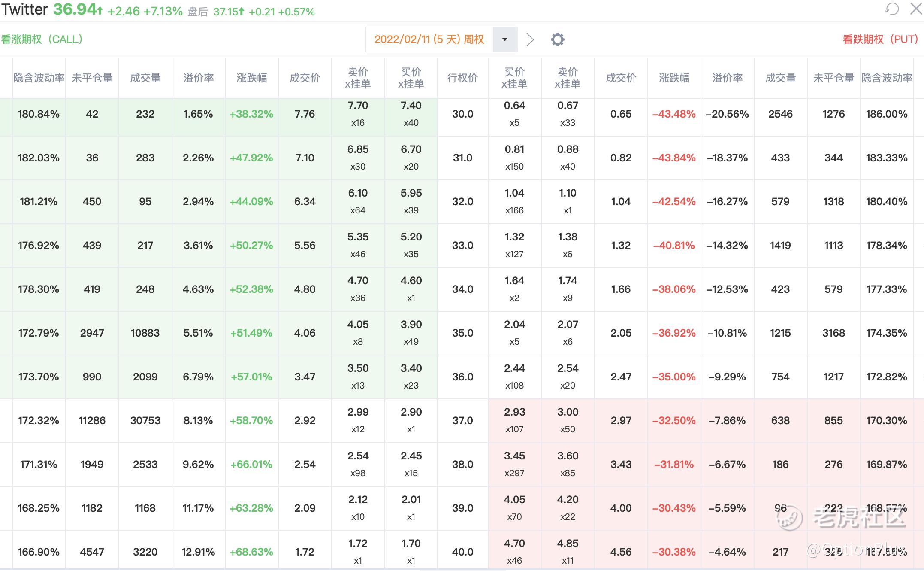The height and width of the screenshot is (571, 924).
Task: Click 看涨期权 (CALL) label
Action: 42,39
